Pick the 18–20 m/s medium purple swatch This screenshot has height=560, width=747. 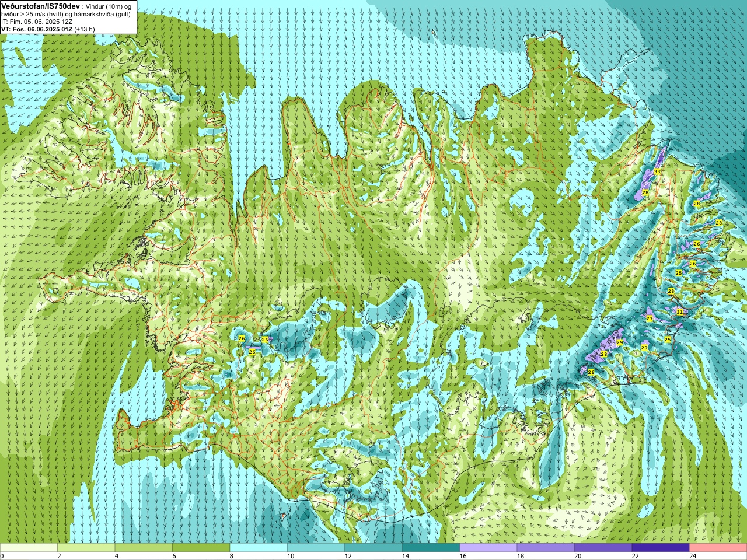(546, 548)
